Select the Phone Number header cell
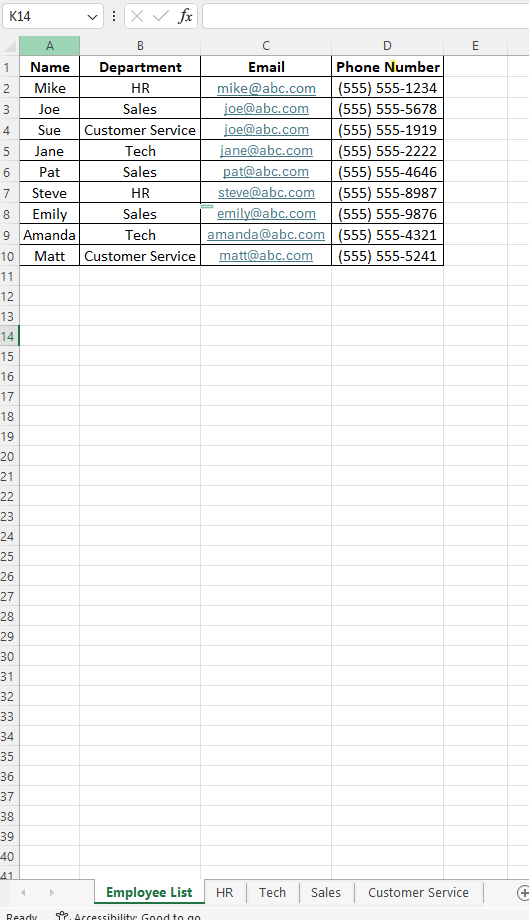The image size is (529, 920). click(387, 67)
